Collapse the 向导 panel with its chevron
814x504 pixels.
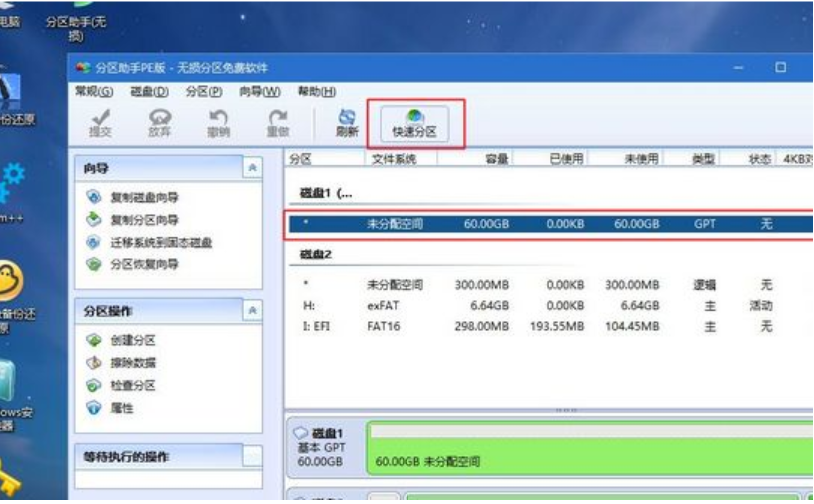click(253, 168)
